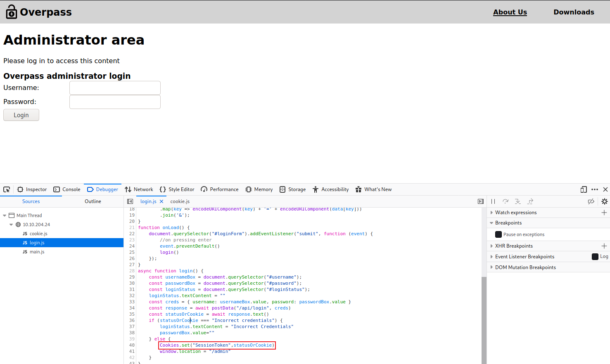The height and width of the screenshot is (364, 610).
Task: Open debugger settings gear icon
Action: (605, 201)
